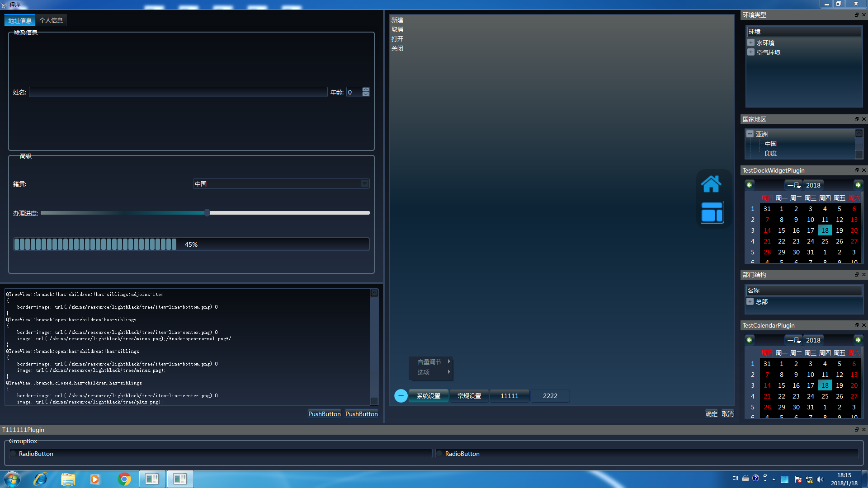Click the 新建 menu entry
The width and height of the screenshot is (868, 488).
pyautogui.click(x=397, y=20)
